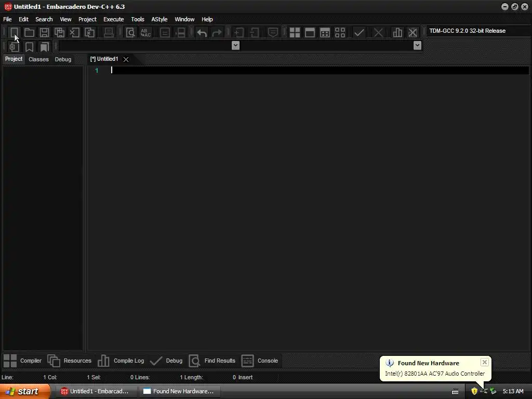Click the Compile and Run icon

click(325, 33)
